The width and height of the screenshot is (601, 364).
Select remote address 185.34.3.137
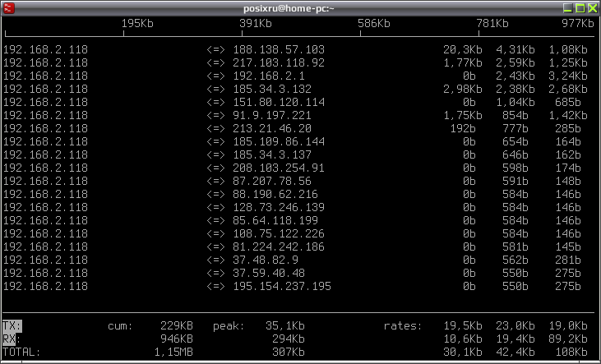tap(272, 154)
